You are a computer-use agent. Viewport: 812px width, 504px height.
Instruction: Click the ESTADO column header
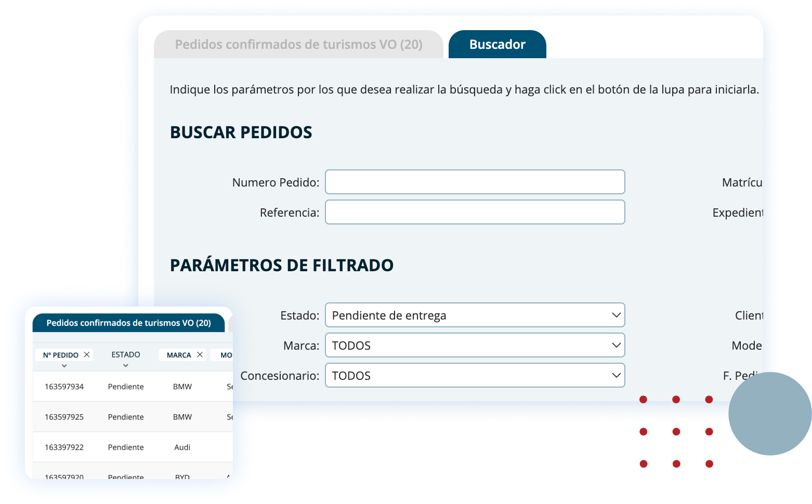tap(126, 354)
